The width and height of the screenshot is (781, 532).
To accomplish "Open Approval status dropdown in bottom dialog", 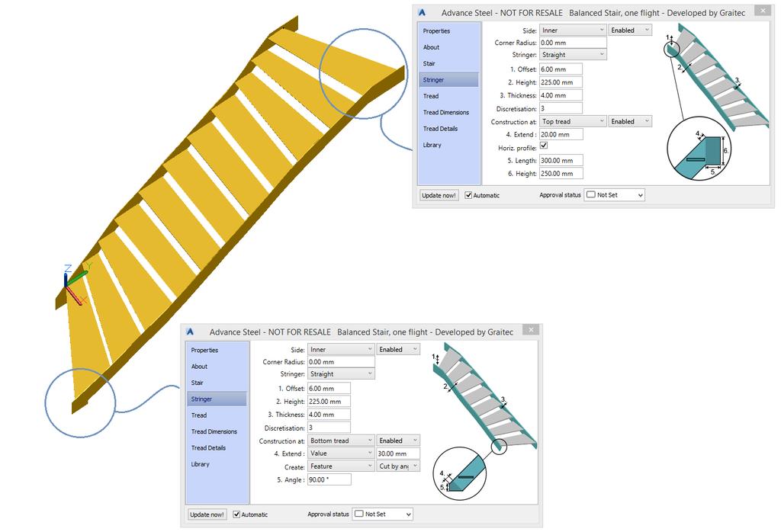I will (x=383, y=514).
